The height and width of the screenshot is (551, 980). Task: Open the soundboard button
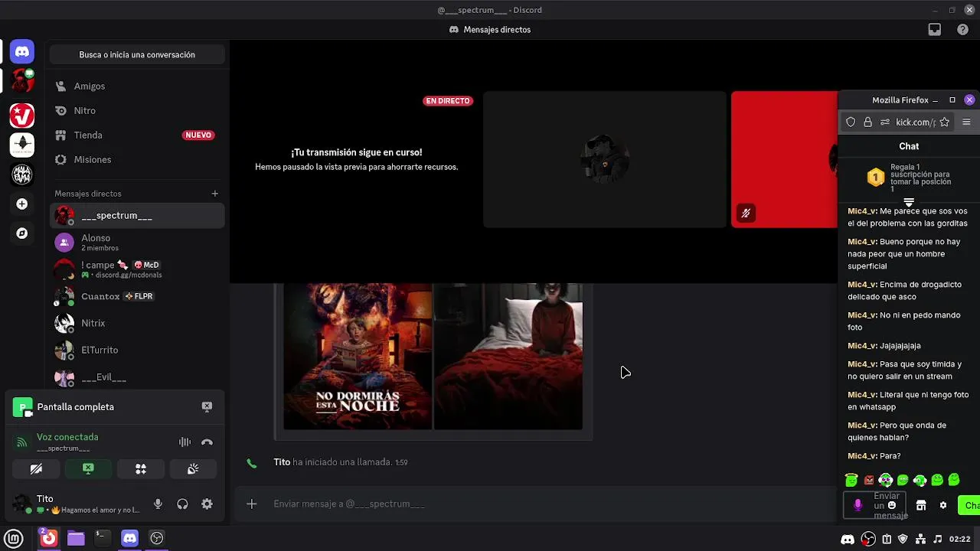pos(193,468)
